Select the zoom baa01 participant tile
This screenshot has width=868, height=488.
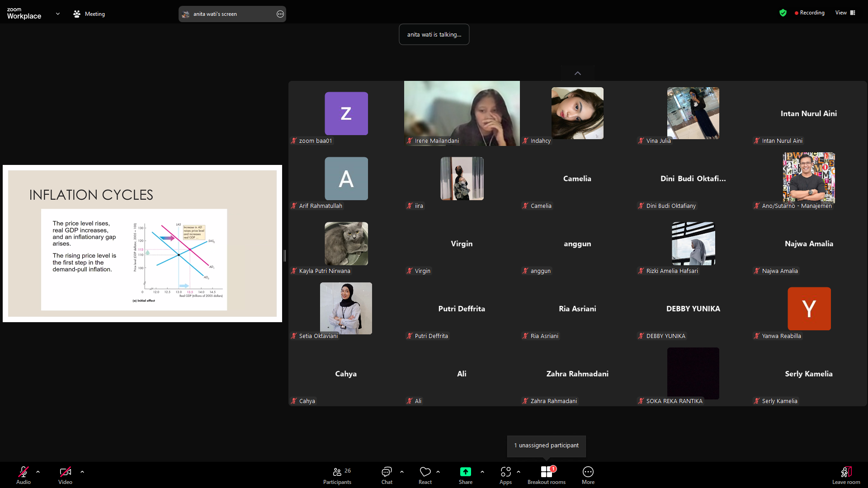[x=346, y=113]
